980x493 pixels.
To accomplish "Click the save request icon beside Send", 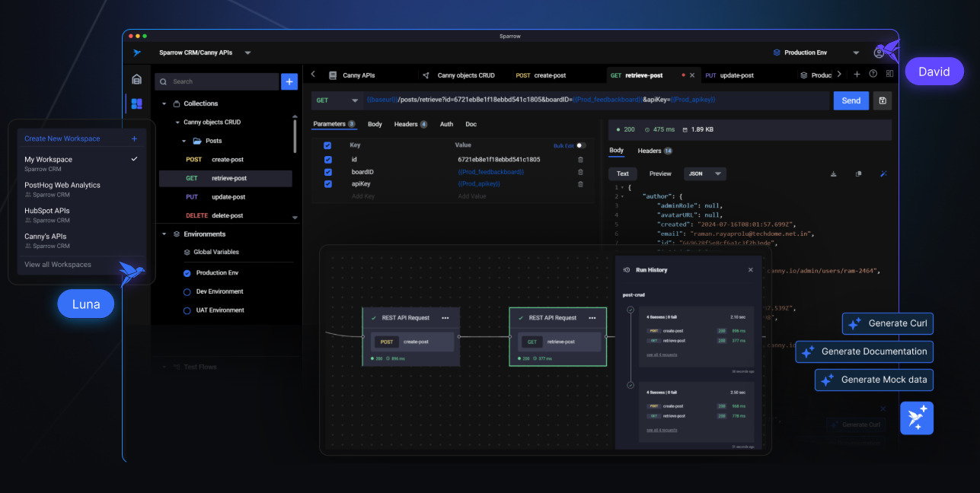I will 883,100.
